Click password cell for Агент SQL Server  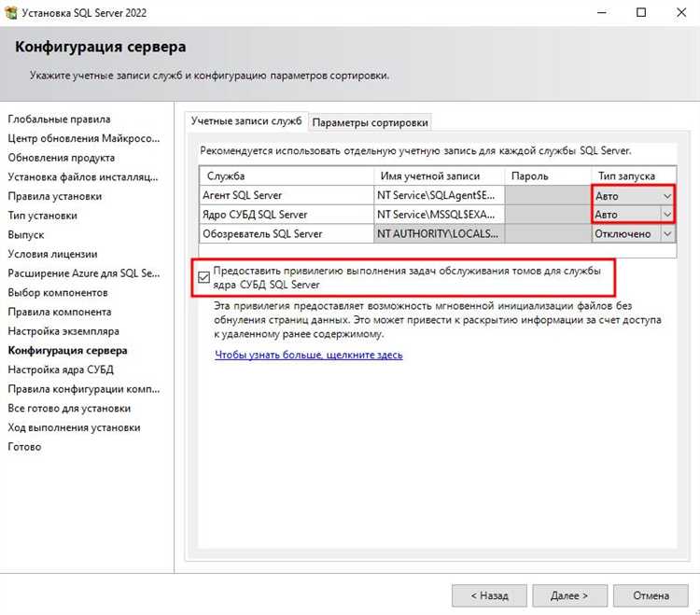pyautogui.click(x=548, y=195)
